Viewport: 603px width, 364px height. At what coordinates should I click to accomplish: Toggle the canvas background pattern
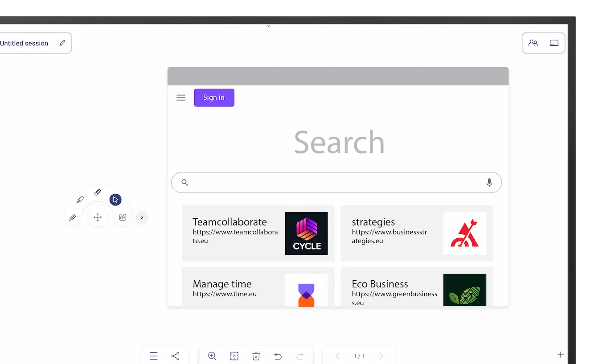(234, 356)
